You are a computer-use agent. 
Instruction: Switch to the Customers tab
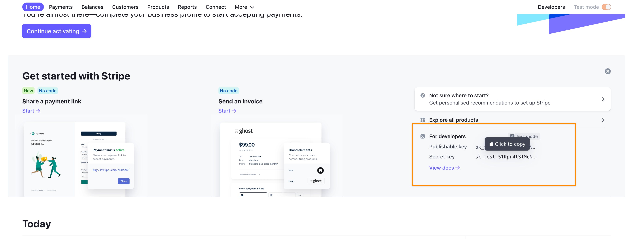point(125,7)
